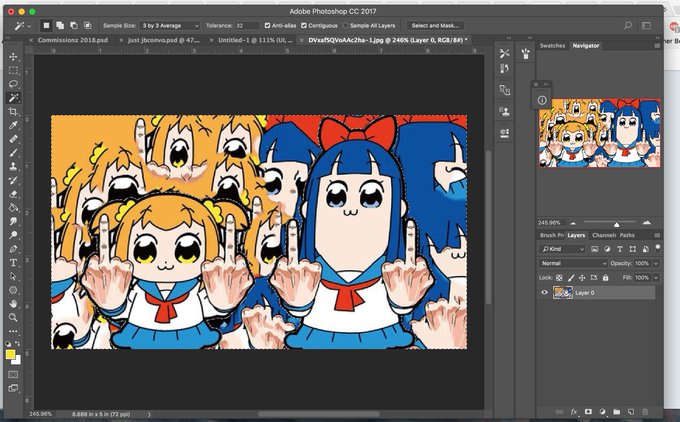Select the Pen tool

coord(13,249)
